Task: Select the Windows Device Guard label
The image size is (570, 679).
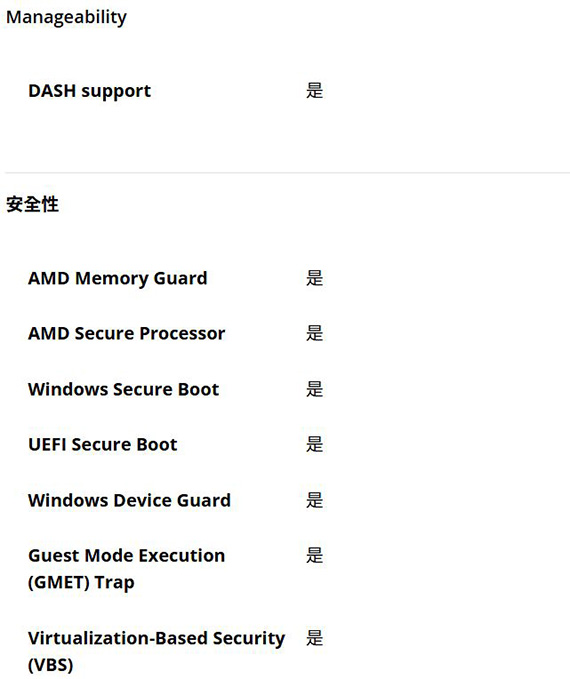Action: 130,500
